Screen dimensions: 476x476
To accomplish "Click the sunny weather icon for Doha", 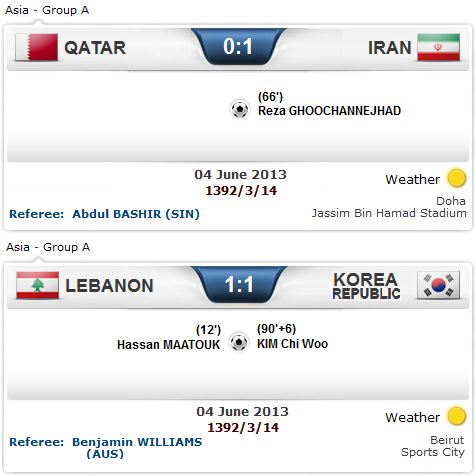I will point(456,178).
